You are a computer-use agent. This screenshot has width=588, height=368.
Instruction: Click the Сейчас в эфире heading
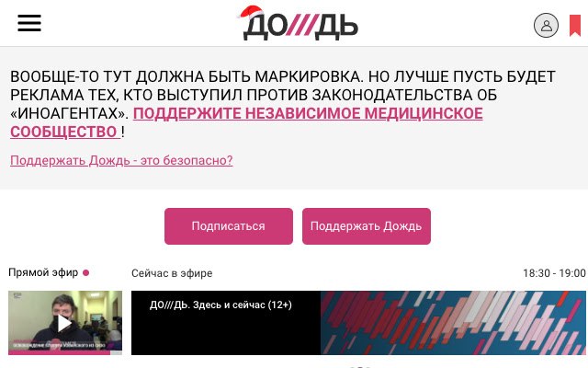coord(172,273)
